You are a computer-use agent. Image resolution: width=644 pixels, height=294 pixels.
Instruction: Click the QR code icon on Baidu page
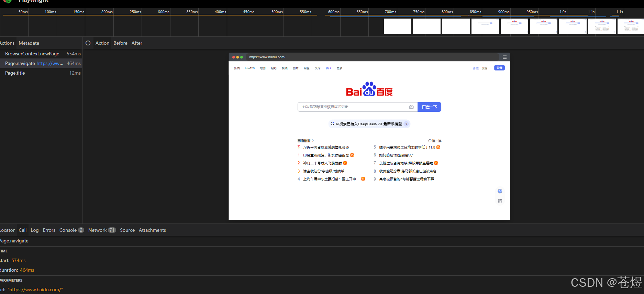(500, 201)
